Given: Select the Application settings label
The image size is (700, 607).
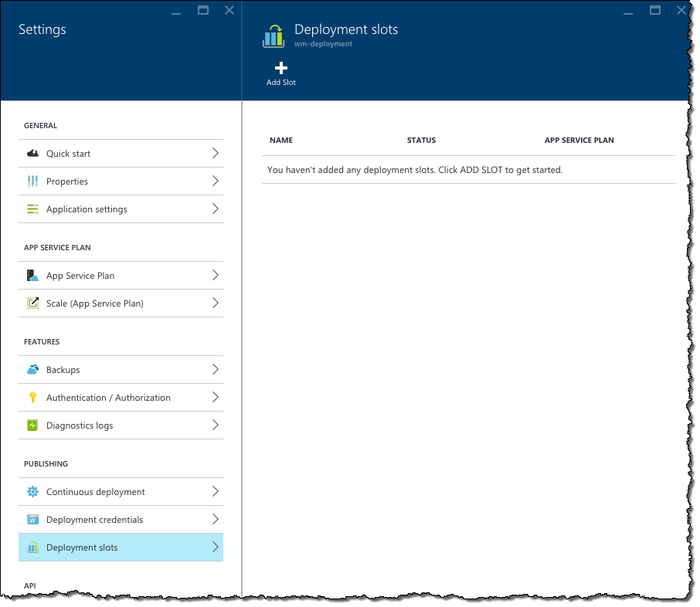Looking at the screenshot, I should tap(87, 210).
